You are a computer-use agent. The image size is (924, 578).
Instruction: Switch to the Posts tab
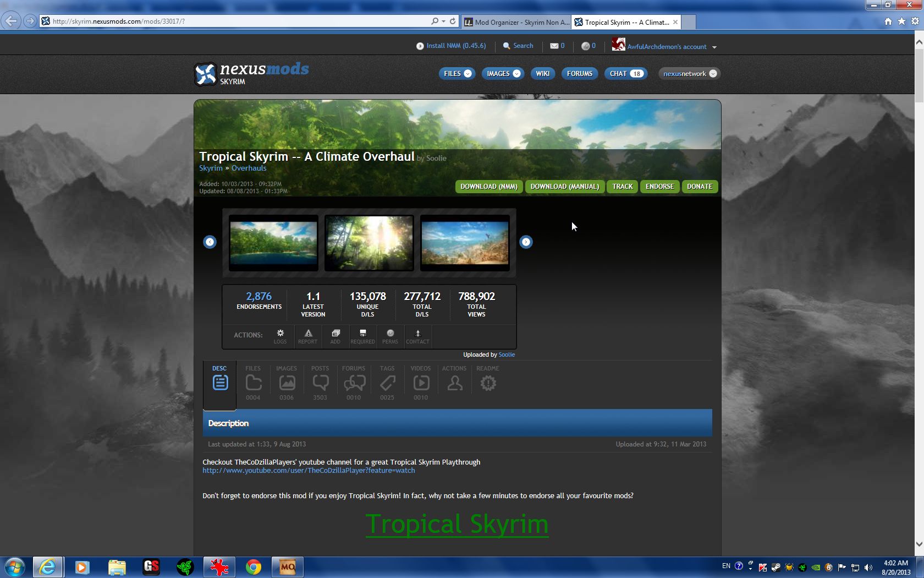tap(320, 383)
